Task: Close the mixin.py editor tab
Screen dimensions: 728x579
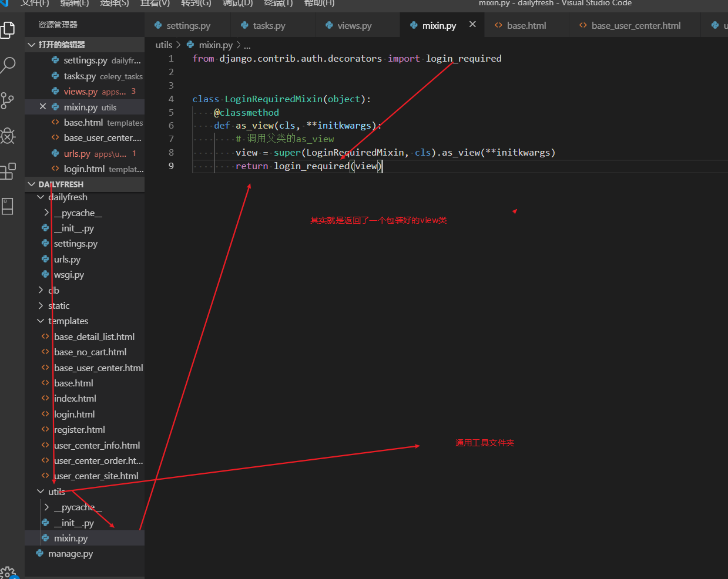Action: click(472, 25)
